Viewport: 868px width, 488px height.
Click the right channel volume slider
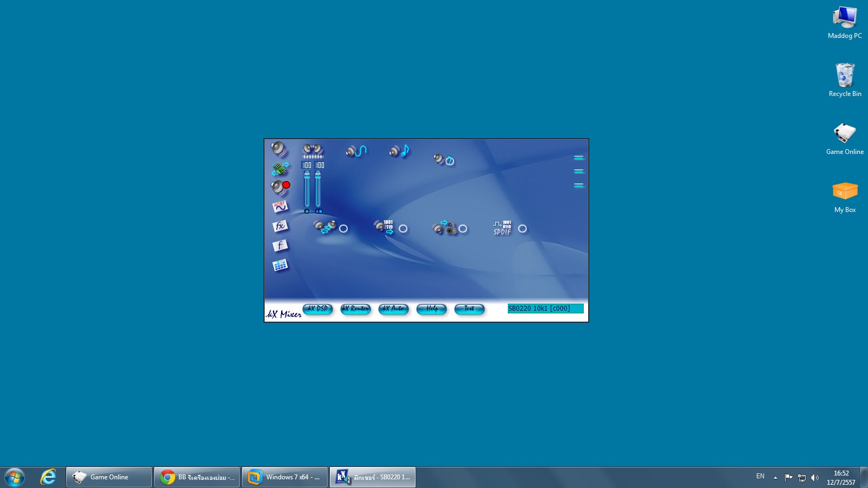(318, 189)
